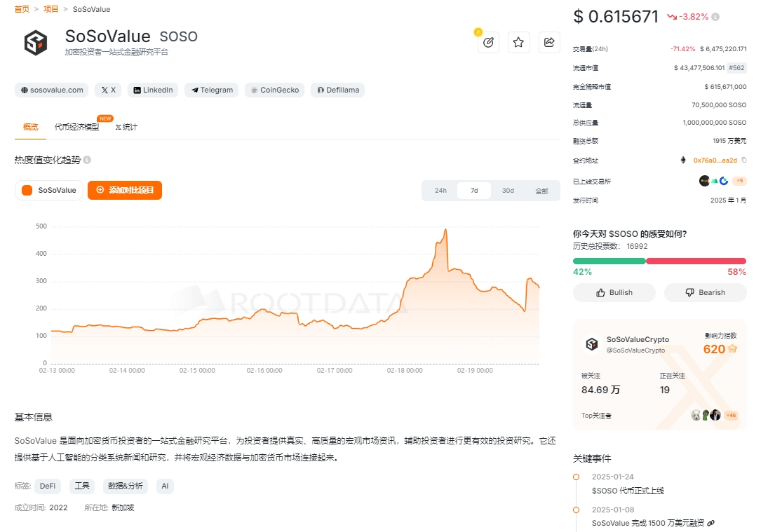Open the Telegram channel link
775x532 pixels.
pyautogui.click(x=212, y=90)
